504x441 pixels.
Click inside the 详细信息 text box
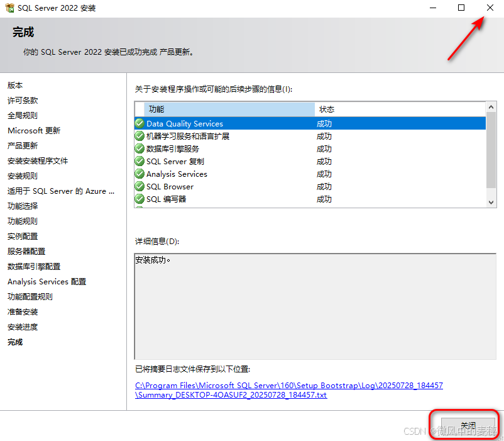click(315, 306)
